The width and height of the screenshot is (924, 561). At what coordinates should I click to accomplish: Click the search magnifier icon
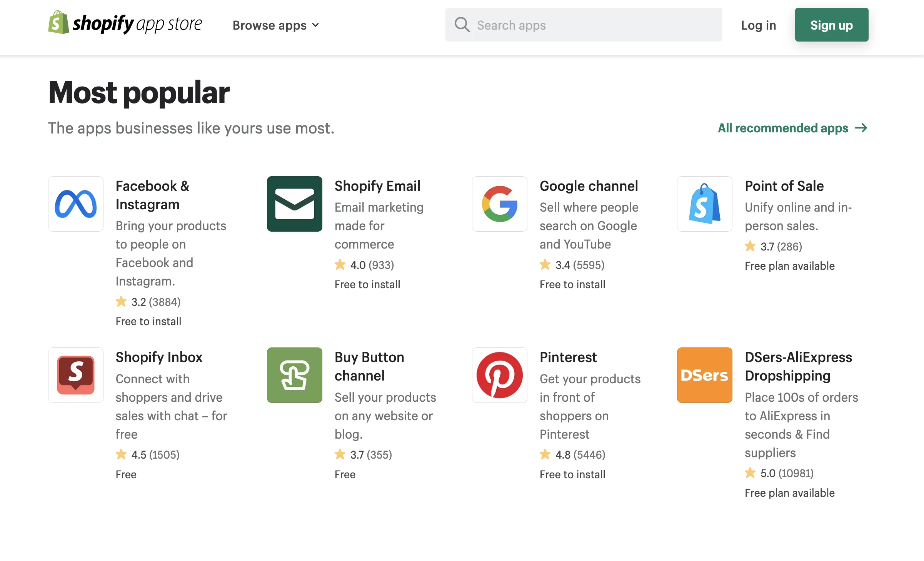[462, 25]
